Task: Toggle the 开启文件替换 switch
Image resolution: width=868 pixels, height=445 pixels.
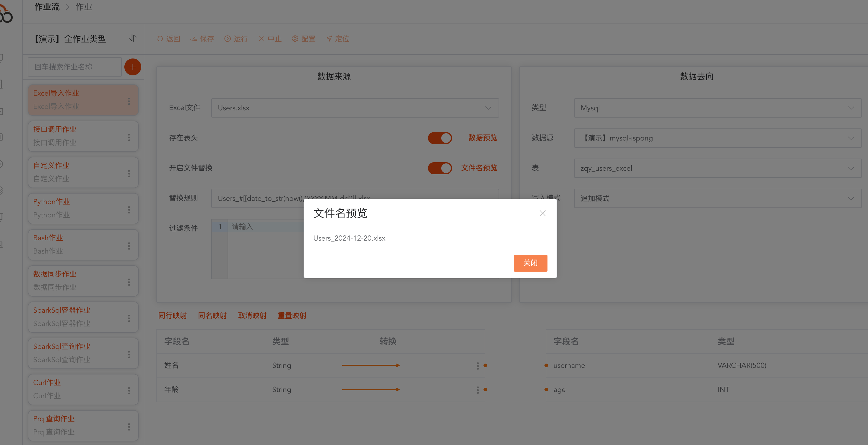Action: coord(440,168)
